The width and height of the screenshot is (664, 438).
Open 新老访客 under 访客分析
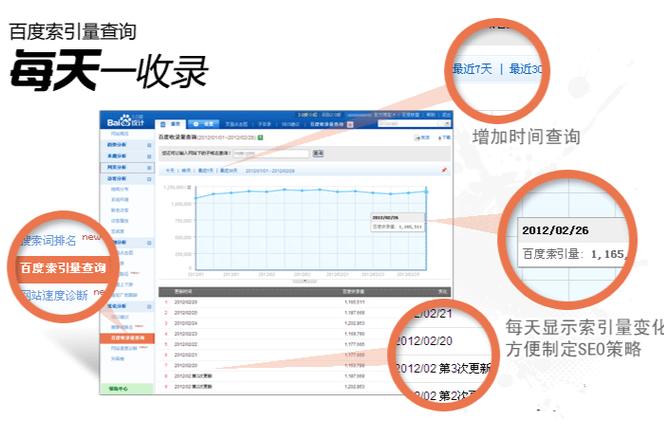120,211
